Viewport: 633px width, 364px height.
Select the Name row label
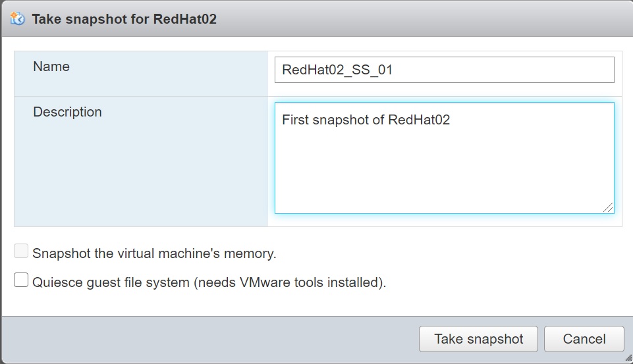point(51,67)
